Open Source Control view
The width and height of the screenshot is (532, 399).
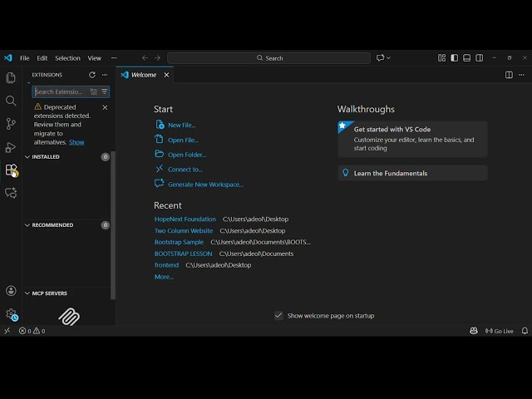[11, 124]
